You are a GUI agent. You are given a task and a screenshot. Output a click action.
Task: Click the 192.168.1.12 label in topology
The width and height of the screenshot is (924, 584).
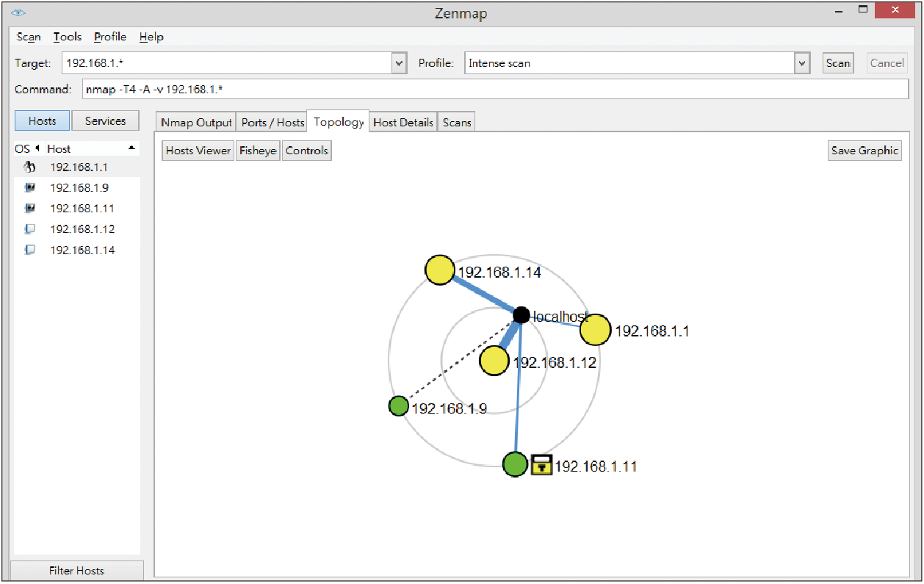pyautogui.click(x=555, y=362)
